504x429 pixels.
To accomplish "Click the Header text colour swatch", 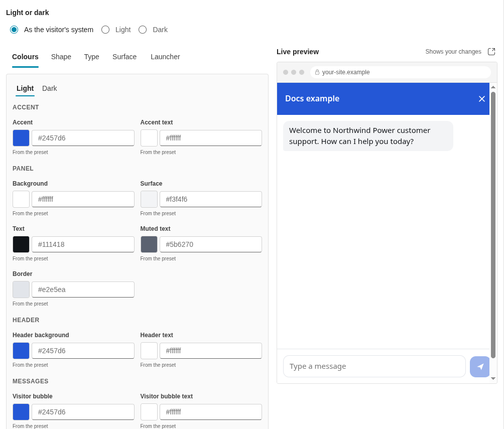I will tap(149, 351).
